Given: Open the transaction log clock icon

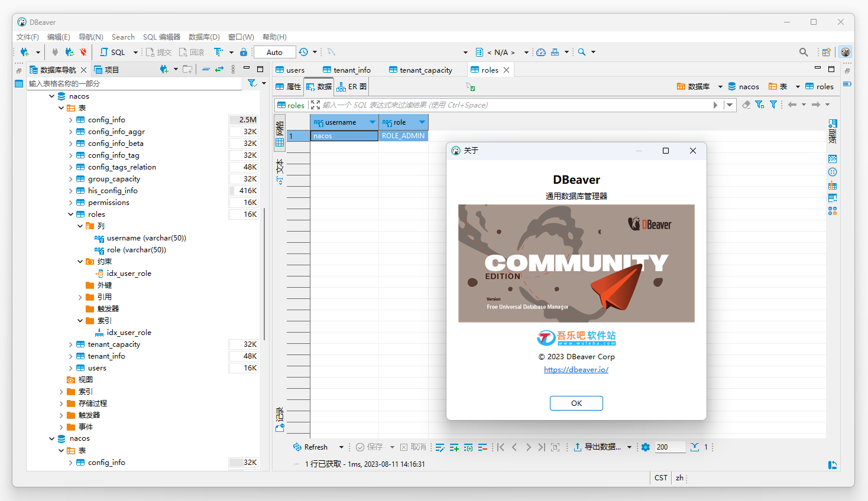Looking at the screenshot, I should tap(303, 52).
